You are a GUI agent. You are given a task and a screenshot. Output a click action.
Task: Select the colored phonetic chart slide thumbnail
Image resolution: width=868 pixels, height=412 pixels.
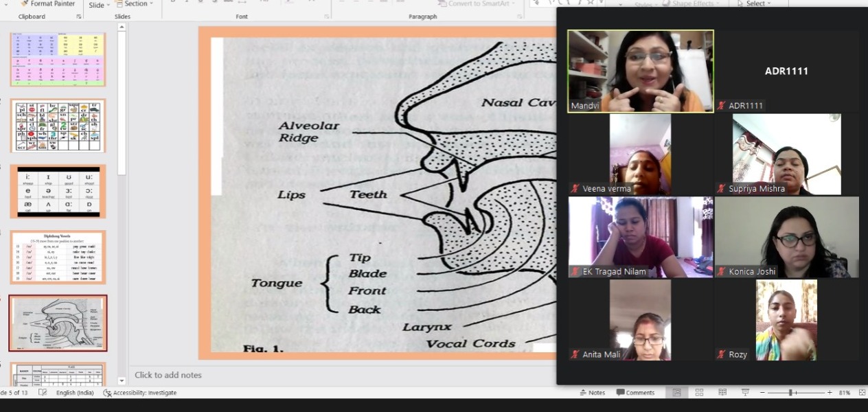click(58, 59)
